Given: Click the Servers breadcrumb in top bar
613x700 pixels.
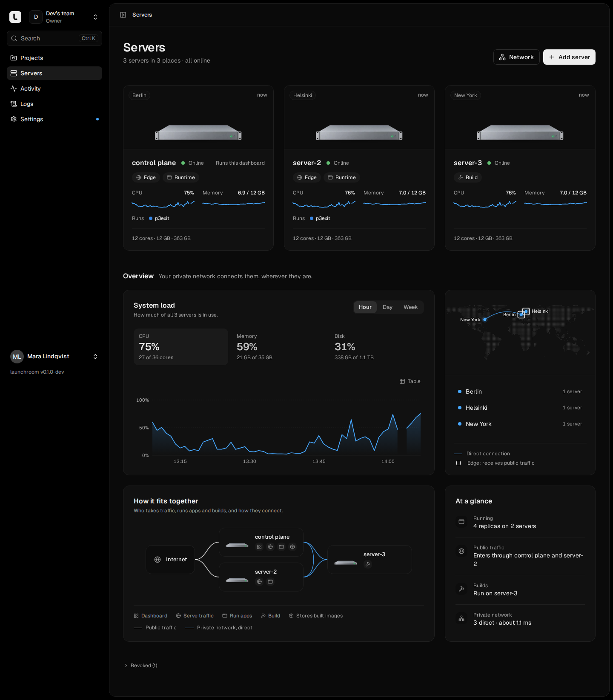Looking at the screenshot, I should (x=142, y=15).
